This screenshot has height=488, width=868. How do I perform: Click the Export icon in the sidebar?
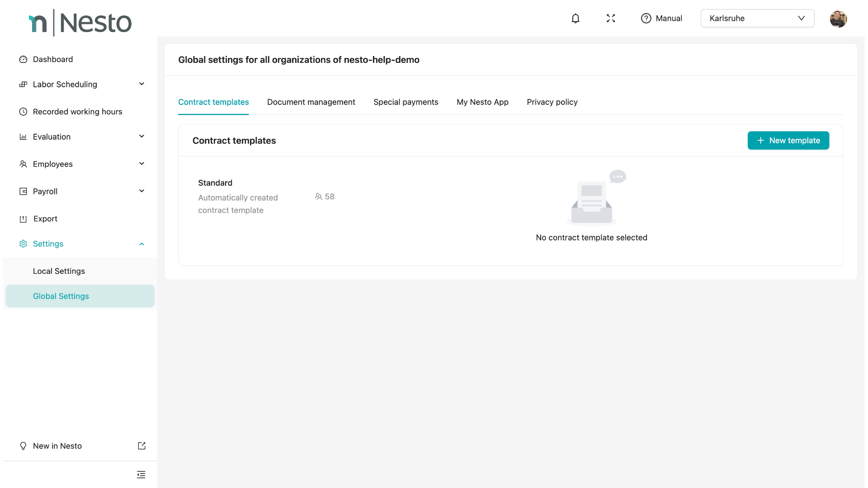point(23,219)
